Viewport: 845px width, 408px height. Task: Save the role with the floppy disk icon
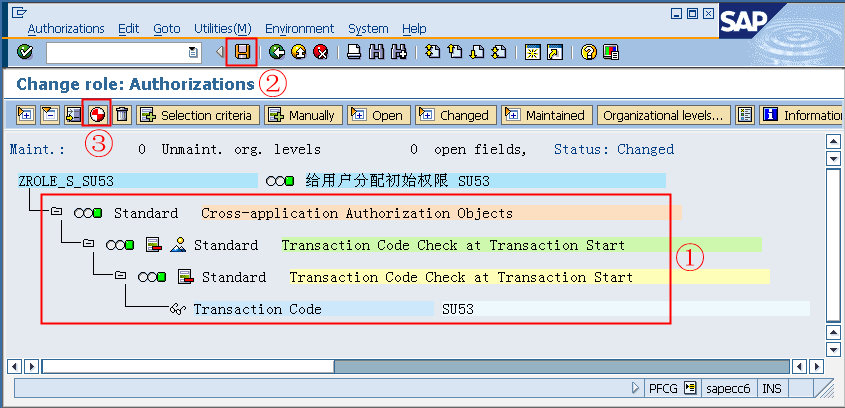tap(241, 52)
